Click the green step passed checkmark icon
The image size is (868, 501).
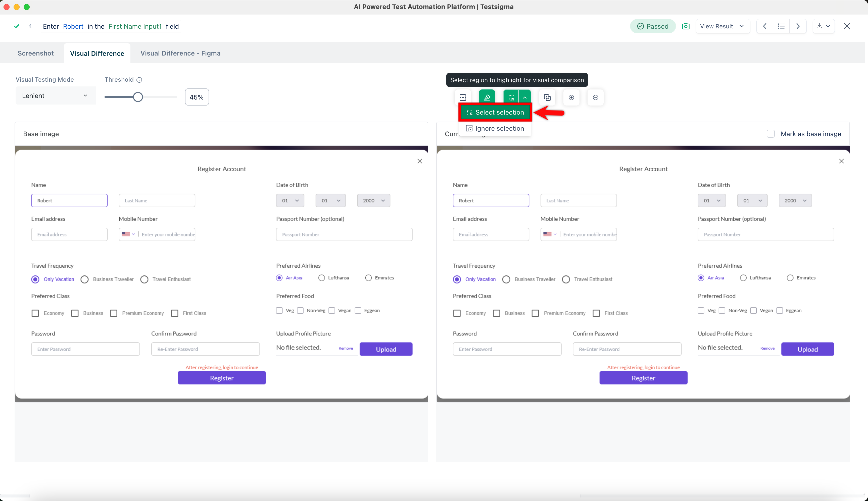17,26
